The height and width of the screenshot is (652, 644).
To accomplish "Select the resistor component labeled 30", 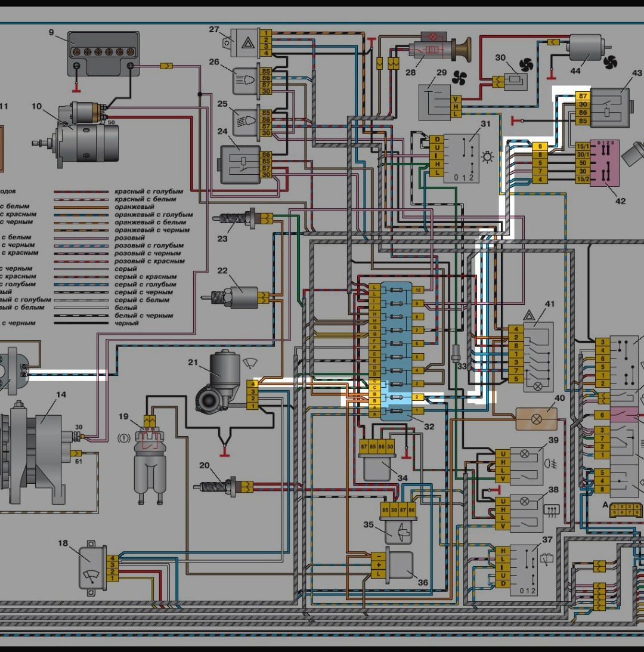I will click(x=516, y=81).
